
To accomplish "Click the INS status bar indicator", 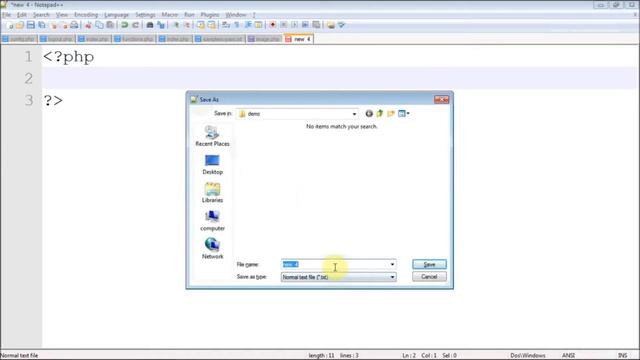I will click(x=622, y=356).
